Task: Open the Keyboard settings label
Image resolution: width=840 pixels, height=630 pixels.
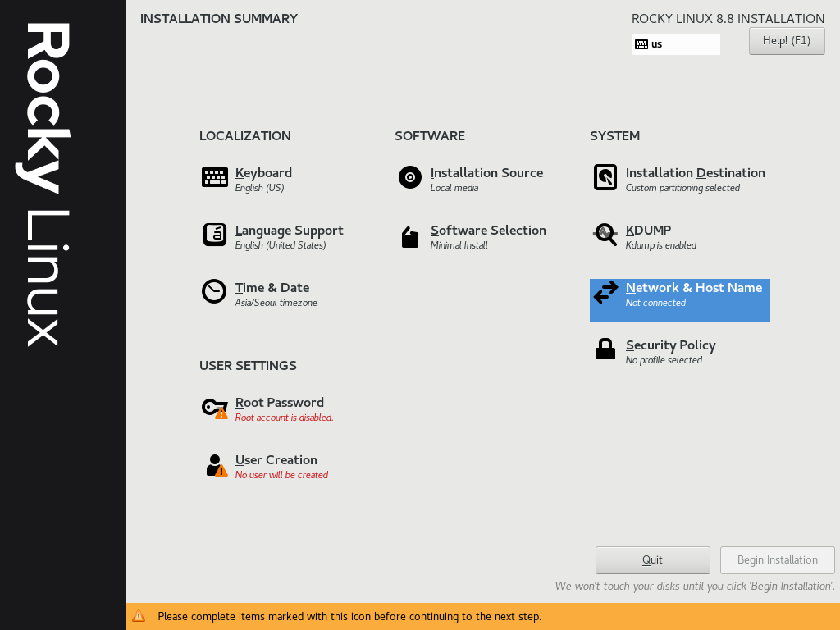Action: 263,173
